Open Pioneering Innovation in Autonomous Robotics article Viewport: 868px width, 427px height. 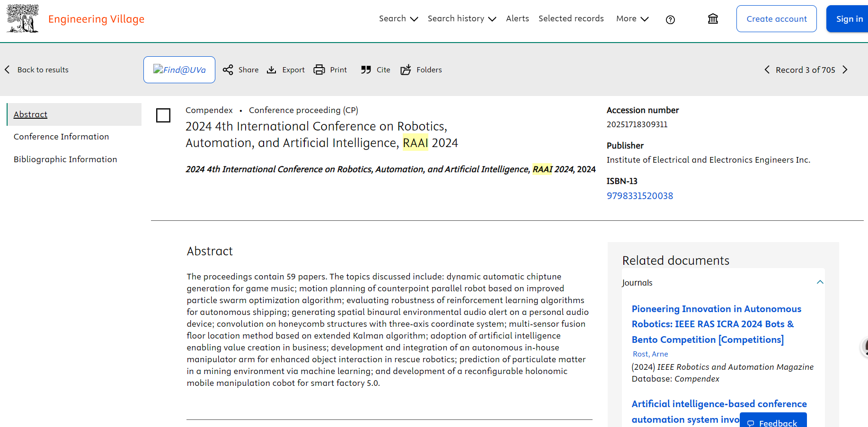point(716,324)
